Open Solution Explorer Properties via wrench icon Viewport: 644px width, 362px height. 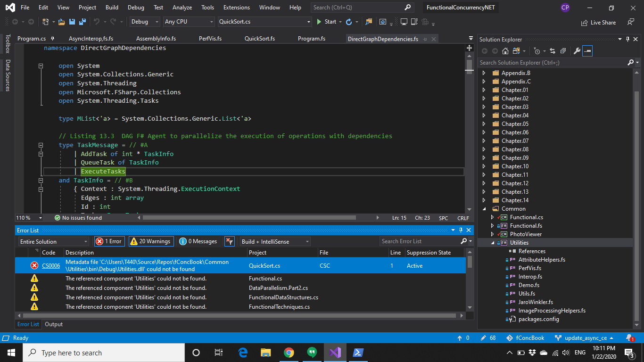click(577, 51)
